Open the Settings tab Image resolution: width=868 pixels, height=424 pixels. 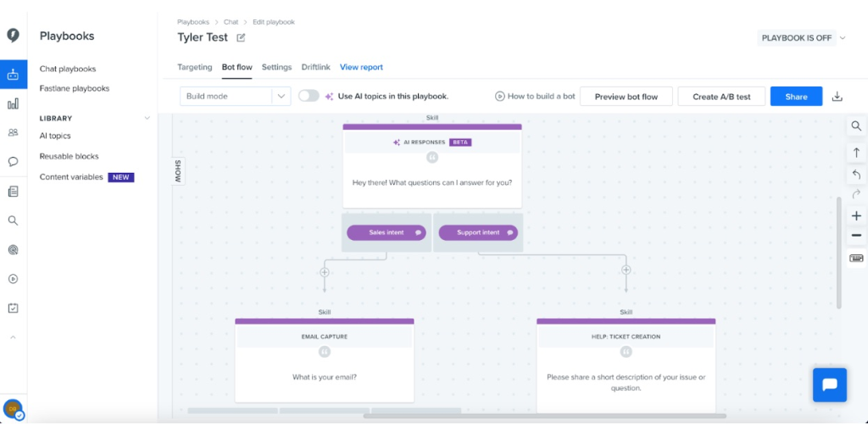pos(276,67)
